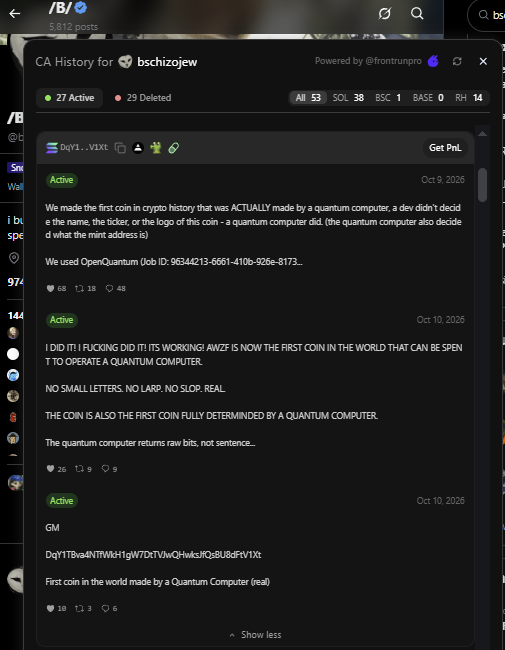The width and height of the screenshot is (505, 650).
Task: Filter to 27 Active entries
Action: pyautogui.click(x=69, y=98)
